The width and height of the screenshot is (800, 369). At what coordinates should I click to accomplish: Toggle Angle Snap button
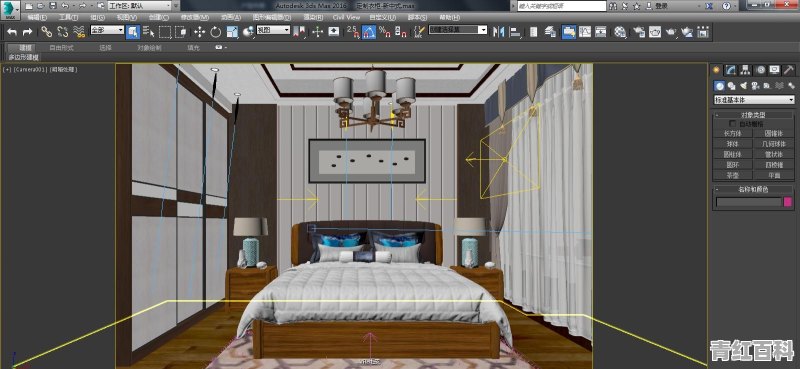(x=369, y=32)
